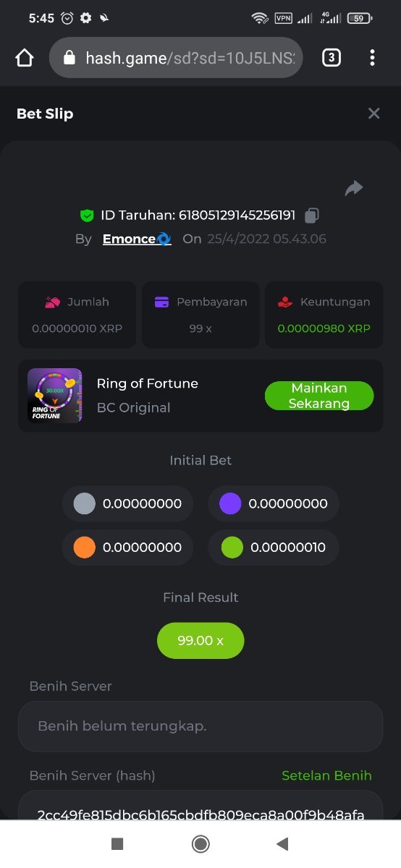Open Setelan Benih link

(326, 775)
